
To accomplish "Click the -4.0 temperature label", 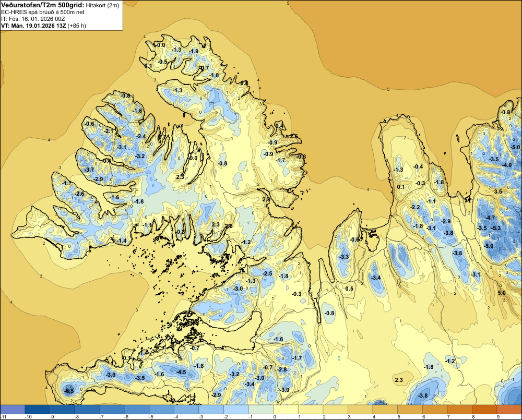I will pos(507,165).
